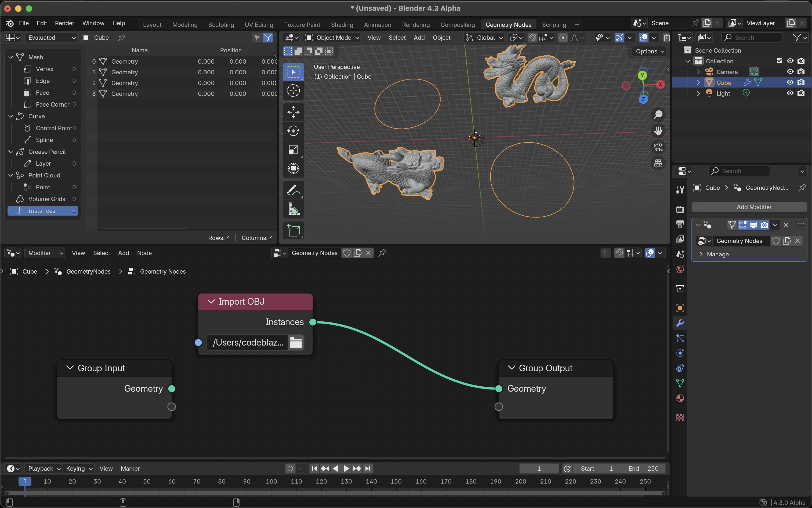Image resolution: width=812 pixels, height=508 pixels.
Task: Open the Object Data mesh properties tab
Action: click(680, 383)
